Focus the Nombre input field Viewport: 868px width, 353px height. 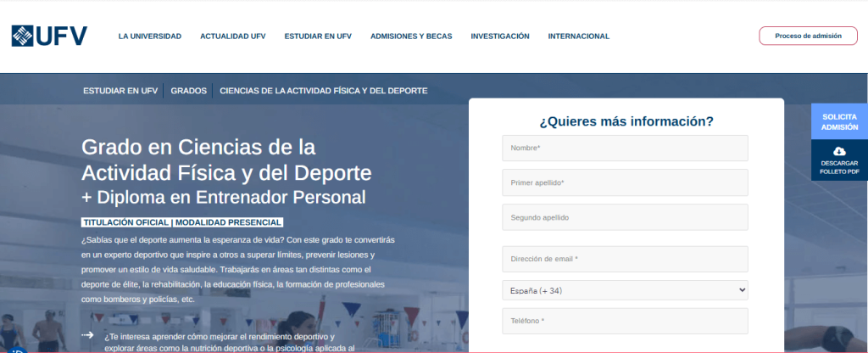625,148
